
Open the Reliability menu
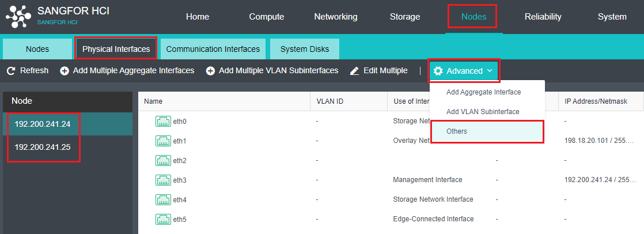(543, 17)
